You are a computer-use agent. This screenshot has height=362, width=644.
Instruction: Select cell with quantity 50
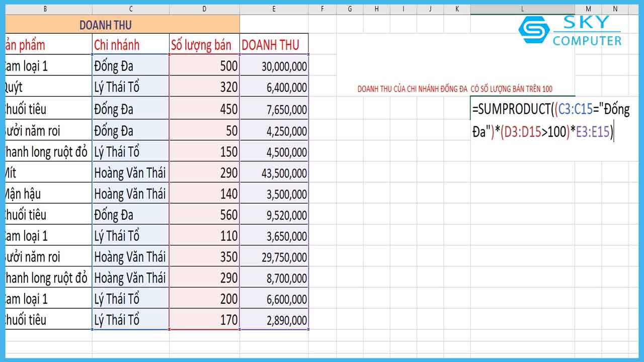[204, 130]
